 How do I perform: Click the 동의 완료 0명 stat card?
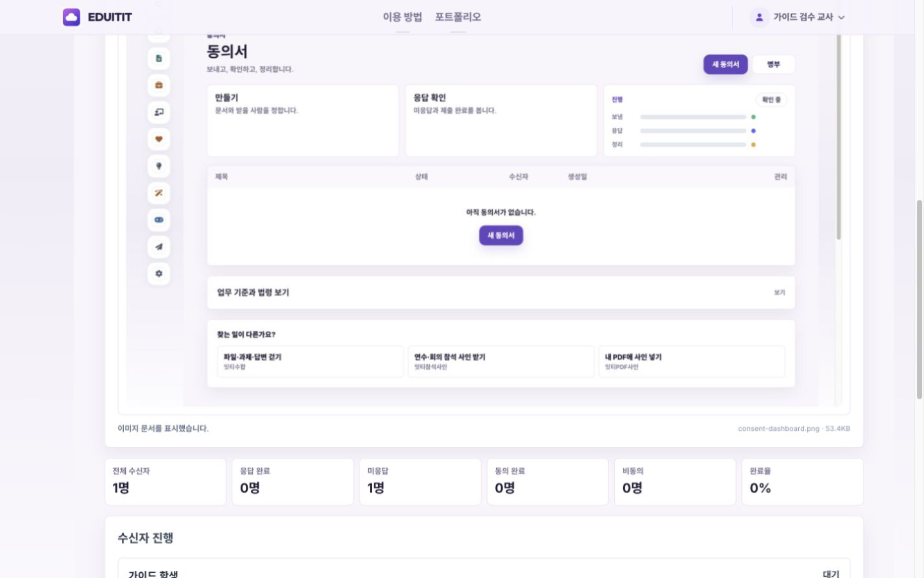click(x=547, y=482)
